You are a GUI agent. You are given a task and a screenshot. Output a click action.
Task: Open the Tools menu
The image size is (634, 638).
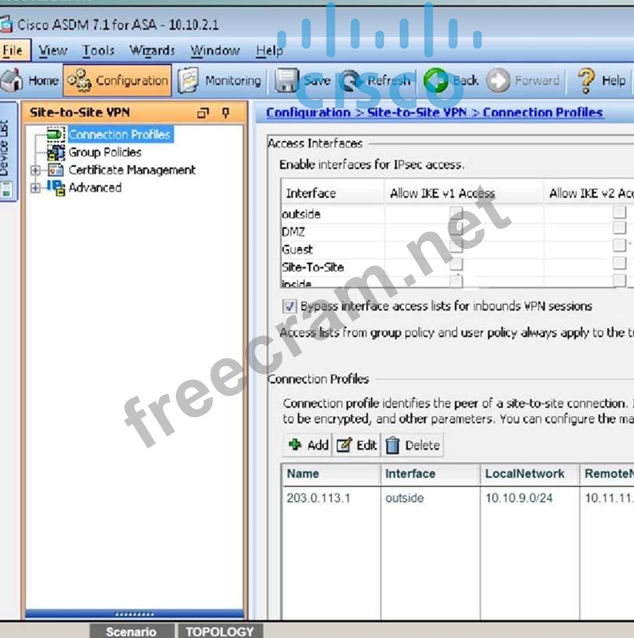tap(98, 51)
